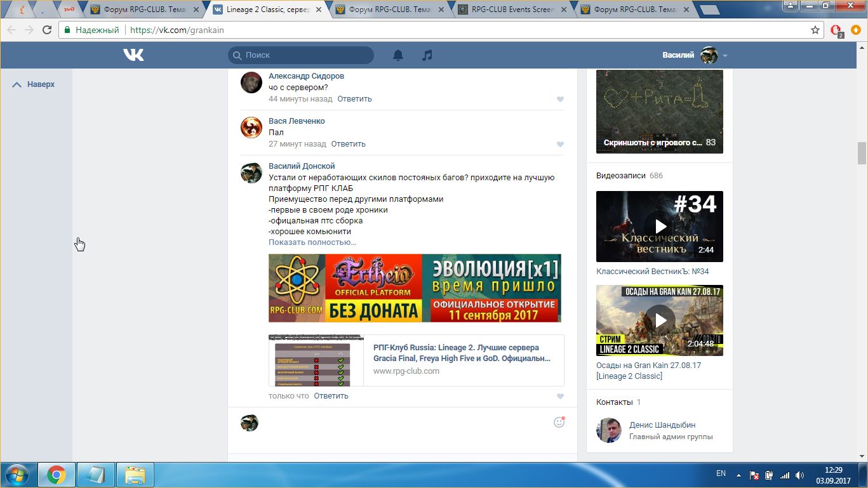Open VK notifications bell
The image size is (868, 488).
398,55
